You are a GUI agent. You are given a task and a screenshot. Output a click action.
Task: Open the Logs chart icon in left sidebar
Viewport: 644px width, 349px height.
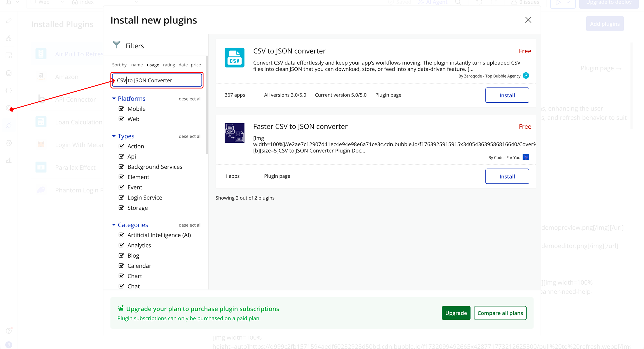tap(9, 160)
